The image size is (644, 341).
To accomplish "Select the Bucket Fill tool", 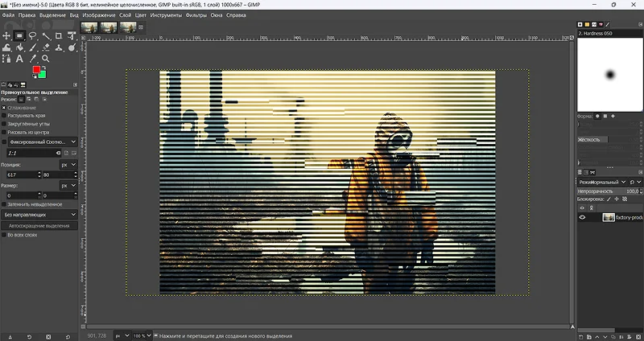I will coord(19,47).
